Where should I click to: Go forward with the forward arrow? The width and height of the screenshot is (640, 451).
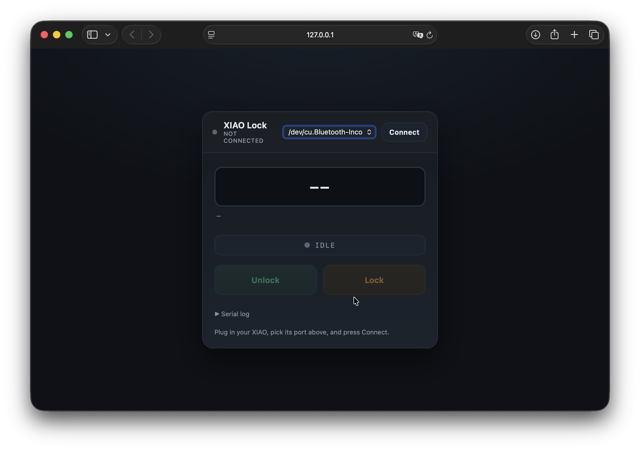pyautogui.click(x=151, y=35)
